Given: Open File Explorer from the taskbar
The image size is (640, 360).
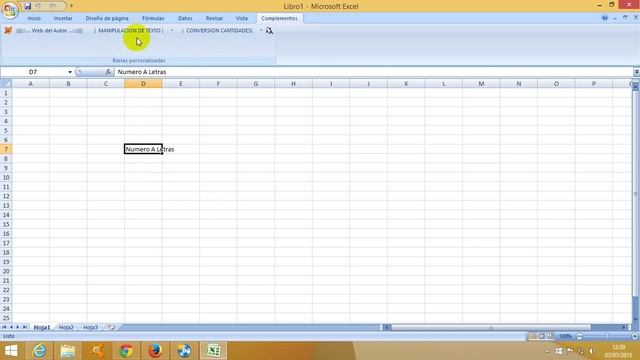Looking at the screenshot, I should [68, 351].
